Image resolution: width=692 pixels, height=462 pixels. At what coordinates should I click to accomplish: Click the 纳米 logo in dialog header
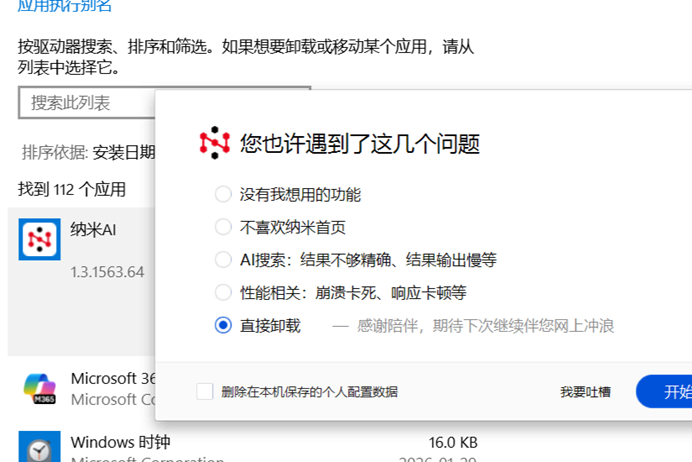tap(215, 143)
